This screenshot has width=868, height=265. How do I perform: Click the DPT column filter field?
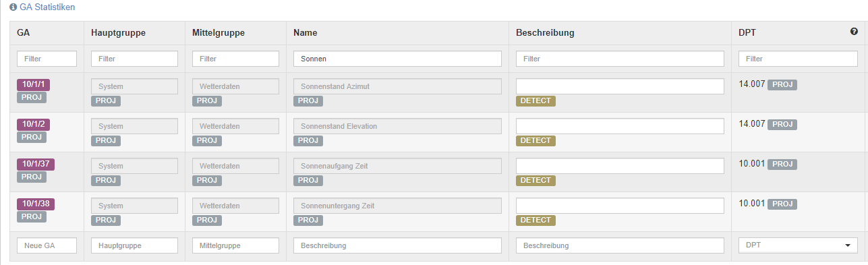click(x=798, y=59)
